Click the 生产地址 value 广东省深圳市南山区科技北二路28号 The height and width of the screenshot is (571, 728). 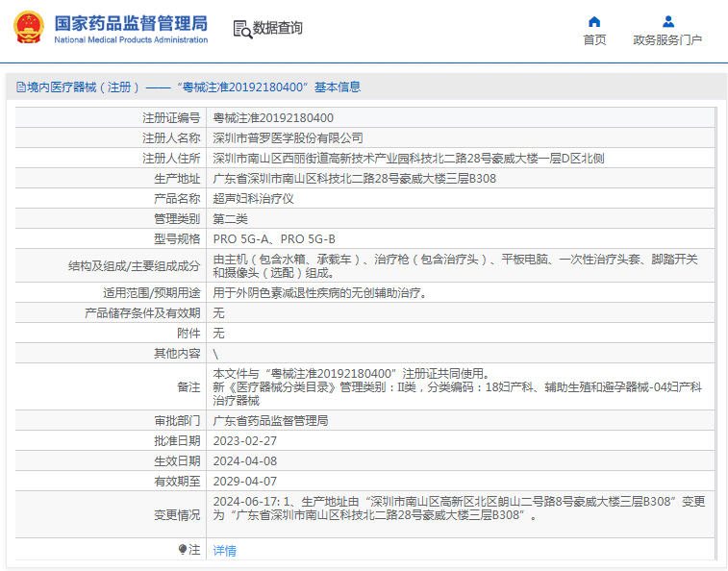(354, 178)
